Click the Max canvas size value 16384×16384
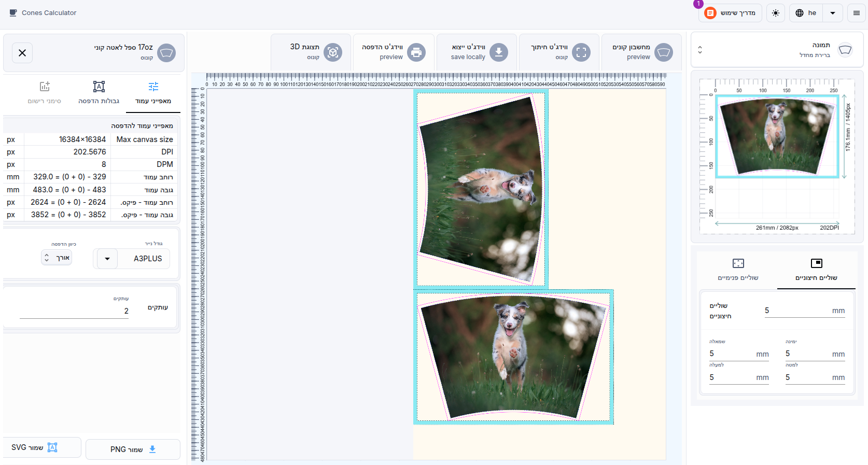This screenshot has width=868, height=465. [82, 139]
